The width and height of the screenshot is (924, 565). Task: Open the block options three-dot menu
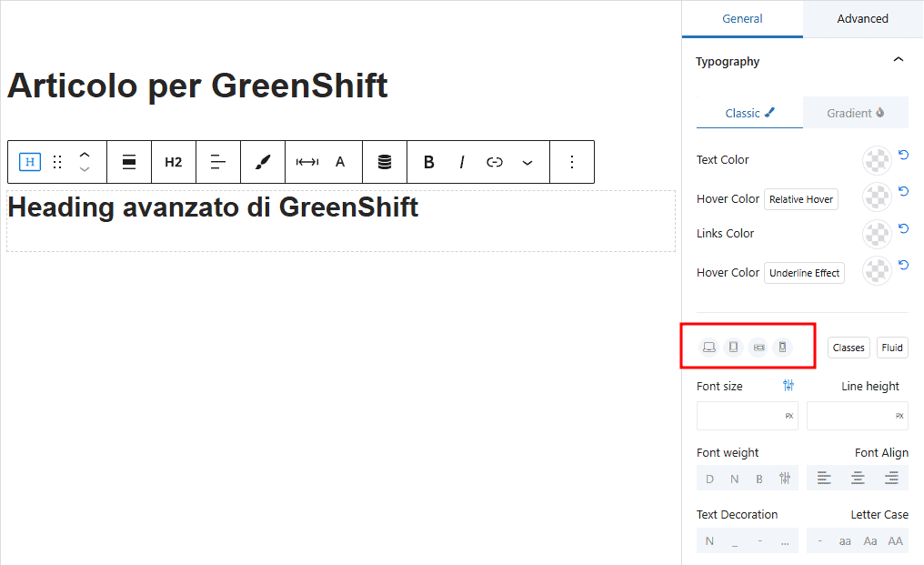pyautogui.click(x=572, y=162)
